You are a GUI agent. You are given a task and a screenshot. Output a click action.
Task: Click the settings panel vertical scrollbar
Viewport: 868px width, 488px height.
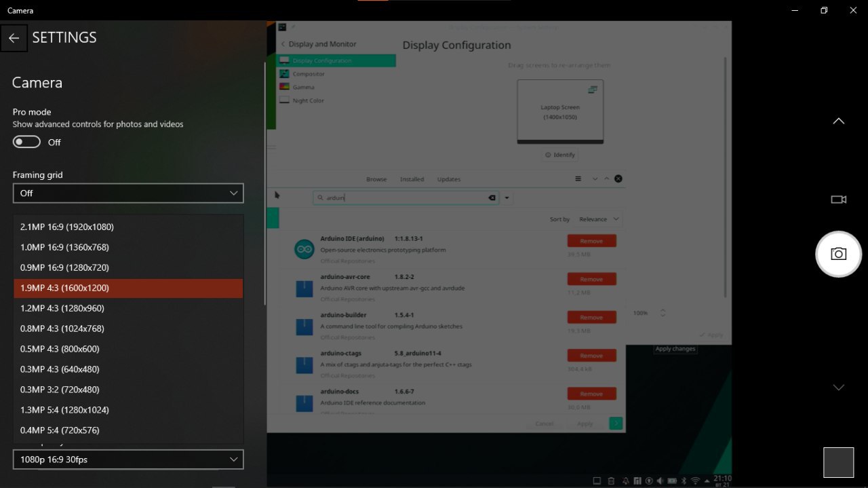pos(264,183)
